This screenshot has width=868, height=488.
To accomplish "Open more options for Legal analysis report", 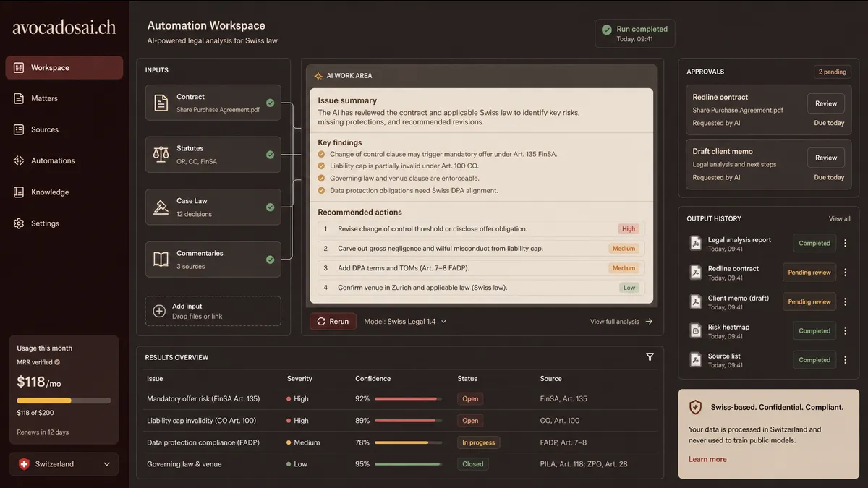I will pos(845,244).
